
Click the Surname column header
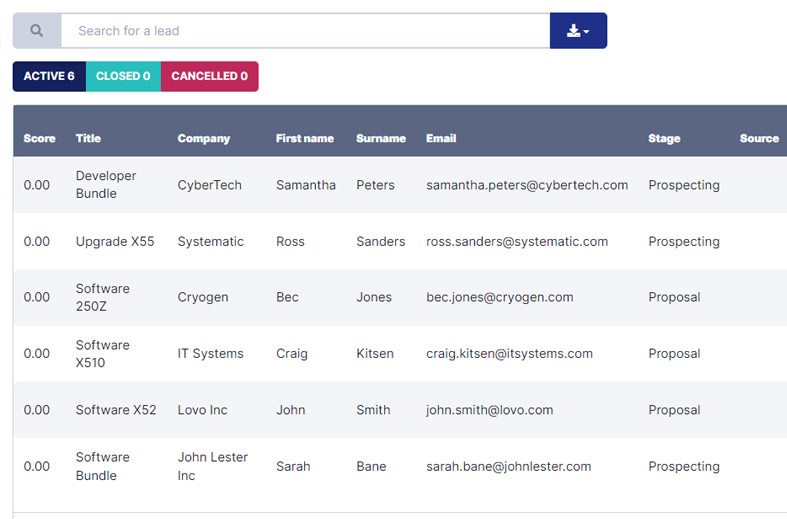click(381, 139)
